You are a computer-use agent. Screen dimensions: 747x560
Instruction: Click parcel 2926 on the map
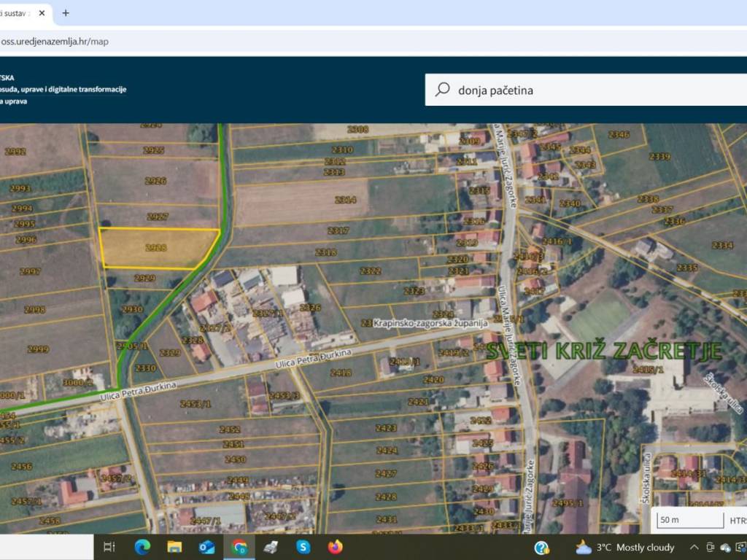click(155, 181)
